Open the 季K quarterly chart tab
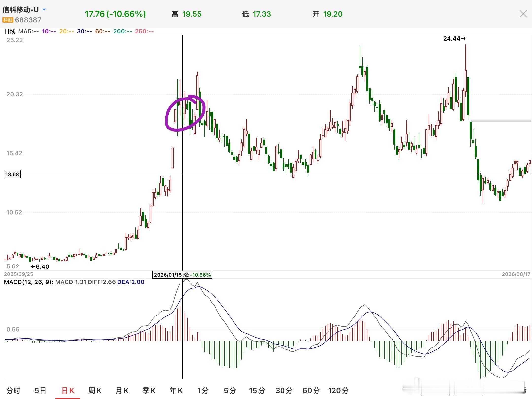 pyautogui.click(x=149, y=390)
